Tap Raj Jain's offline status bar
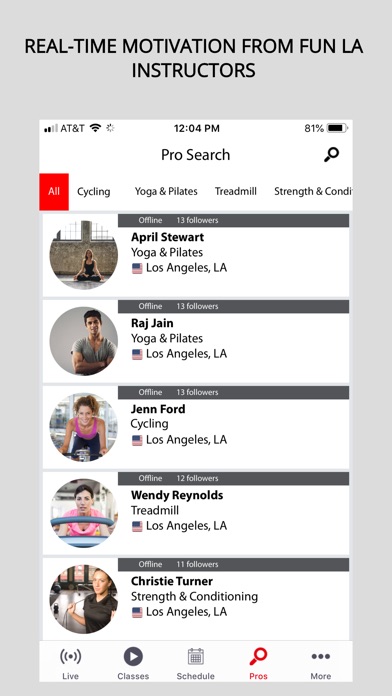This screenshot has height=696, width=392. (x=234, y=306)
